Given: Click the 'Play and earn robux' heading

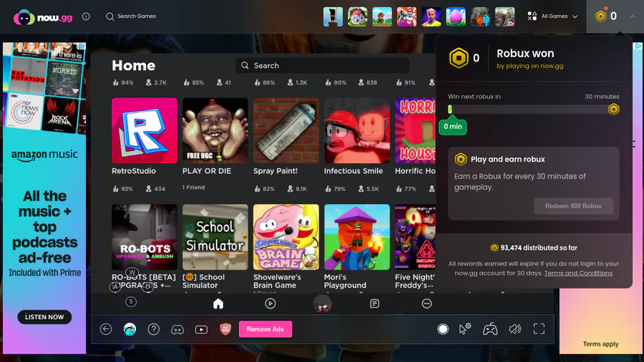Looking at the screenshot, I should coord(507,160).
